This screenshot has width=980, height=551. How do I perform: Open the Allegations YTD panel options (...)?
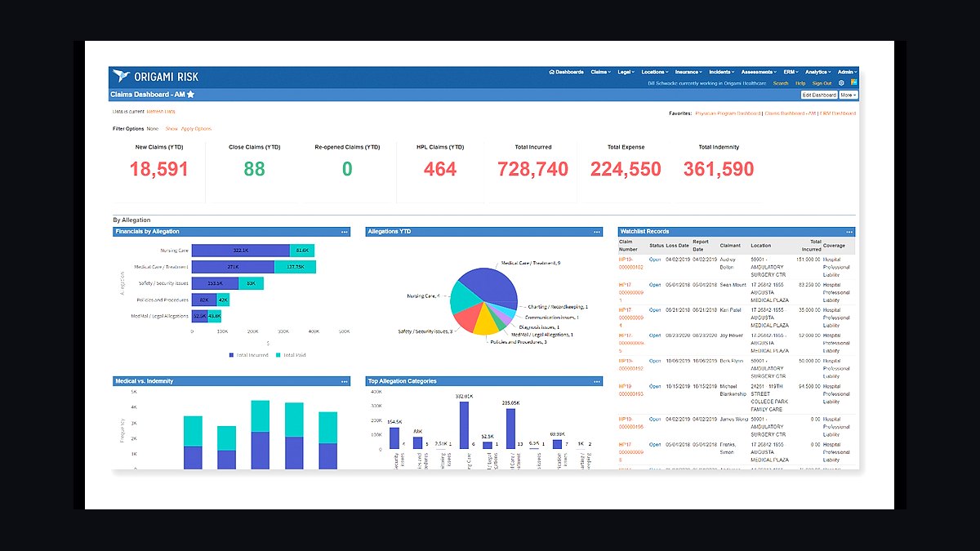[597, 232]
